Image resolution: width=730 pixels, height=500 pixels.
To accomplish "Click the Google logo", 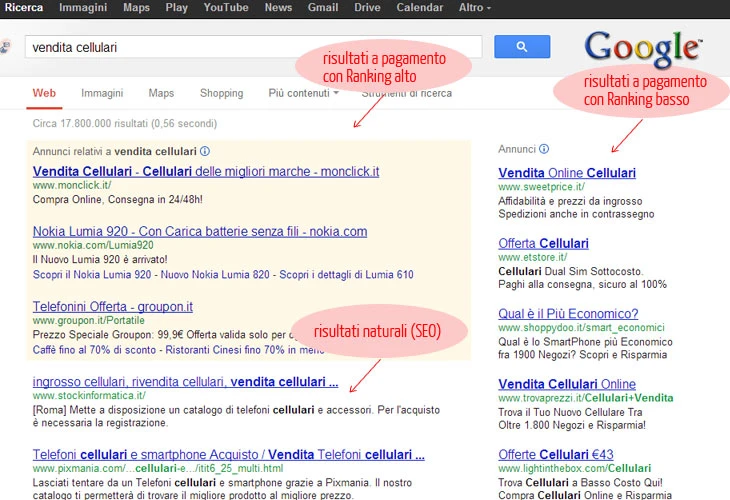I will 643,48.
